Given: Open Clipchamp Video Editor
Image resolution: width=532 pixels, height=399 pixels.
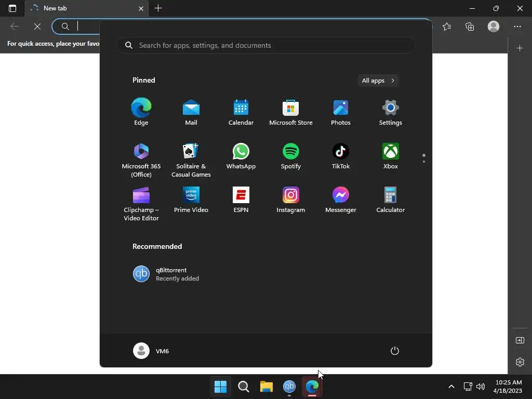Looking at the screenshot, I should pos(141,204).
